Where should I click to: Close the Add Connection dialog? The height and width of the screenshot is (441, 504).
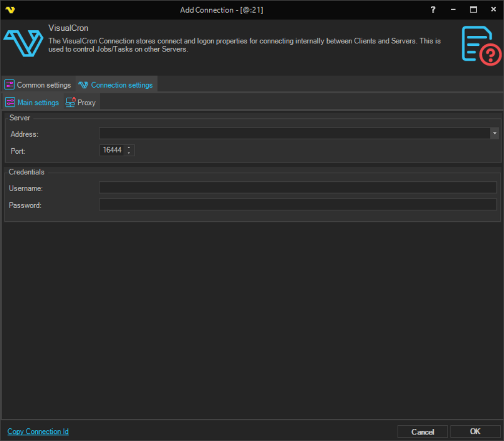493,10
